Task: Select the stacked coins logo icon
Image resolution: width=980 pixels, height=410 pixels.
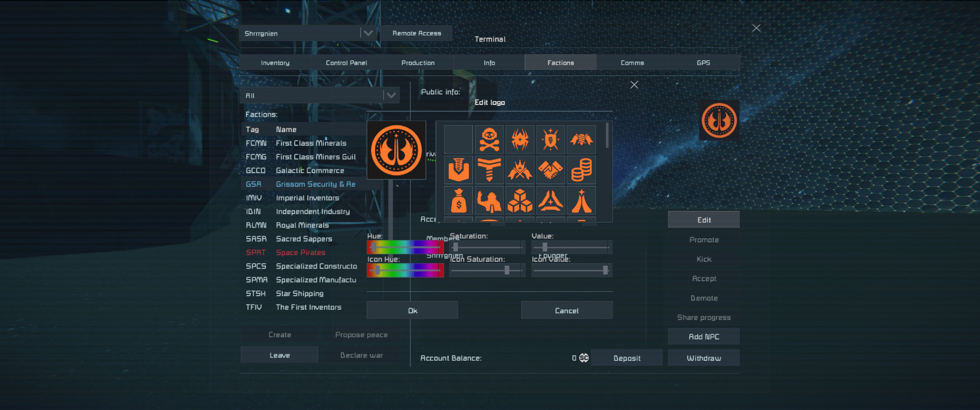Action: point(581,170)
